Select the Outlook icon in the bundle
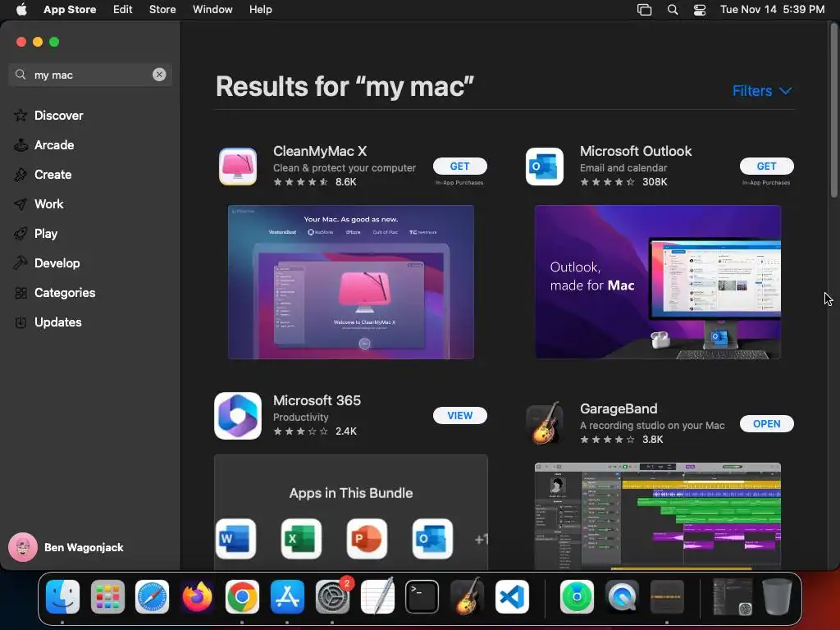This screenshot has width=840, height=630. point(432,538)
